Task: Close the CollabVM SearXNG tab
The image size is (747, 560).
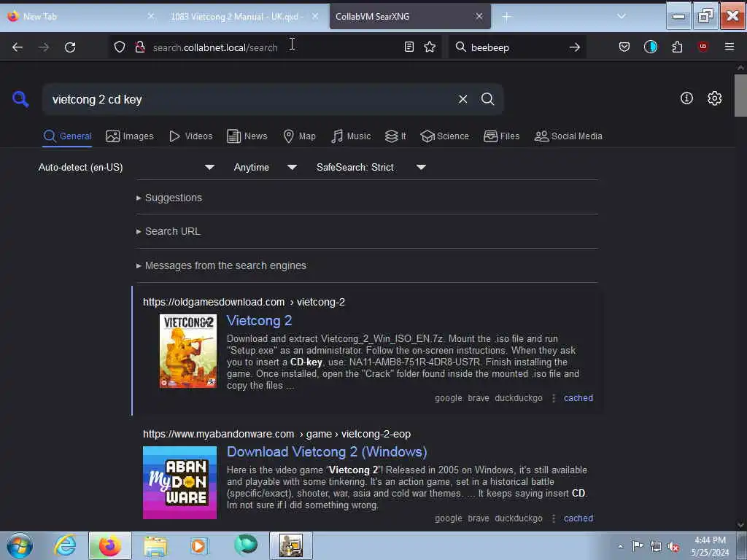Action: [479, 16]
